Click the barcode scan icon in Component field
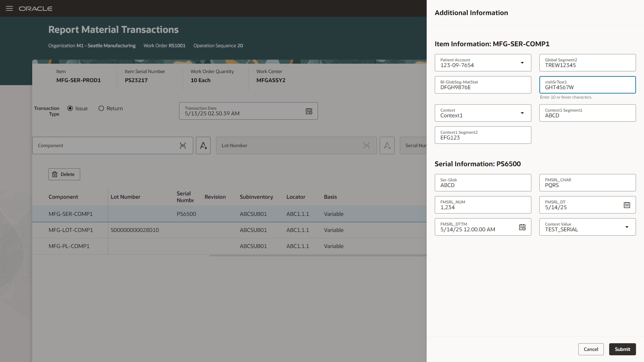644x362 pixels. [183, 145]
